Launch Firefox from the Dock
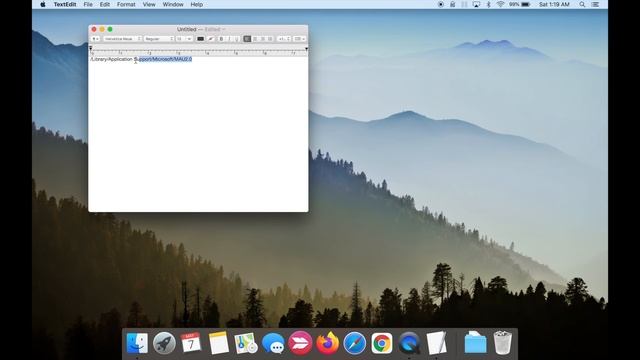Screen dimensions: 640x360 pos(328,343)
